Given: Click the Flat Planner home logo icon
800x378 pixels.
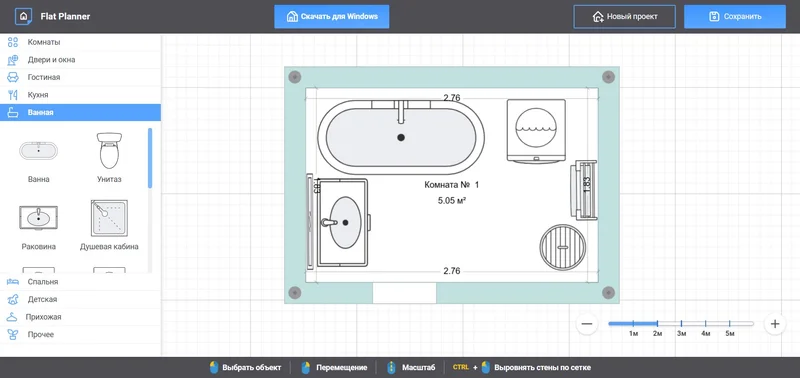Looking at the screenshot, I should (23, 16).
